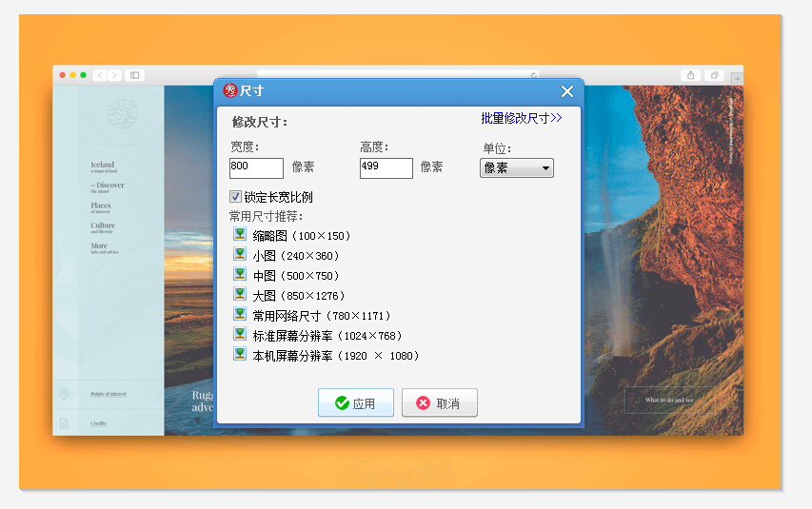Select 本机屏幕分辨率（1920 × 1080）text

[336, 356]
